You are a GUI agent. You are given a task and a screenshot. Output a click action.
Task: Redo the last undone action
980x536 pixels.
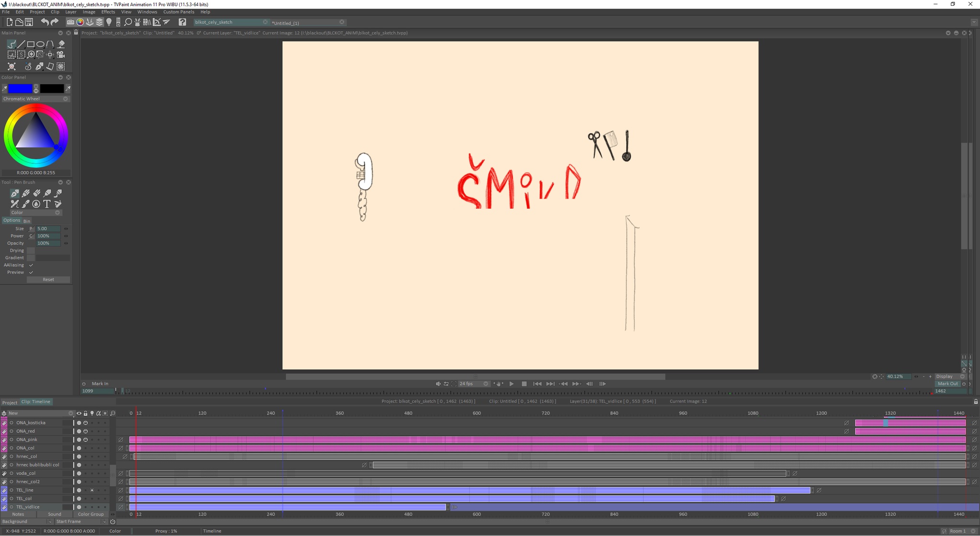tap(55, 22)
